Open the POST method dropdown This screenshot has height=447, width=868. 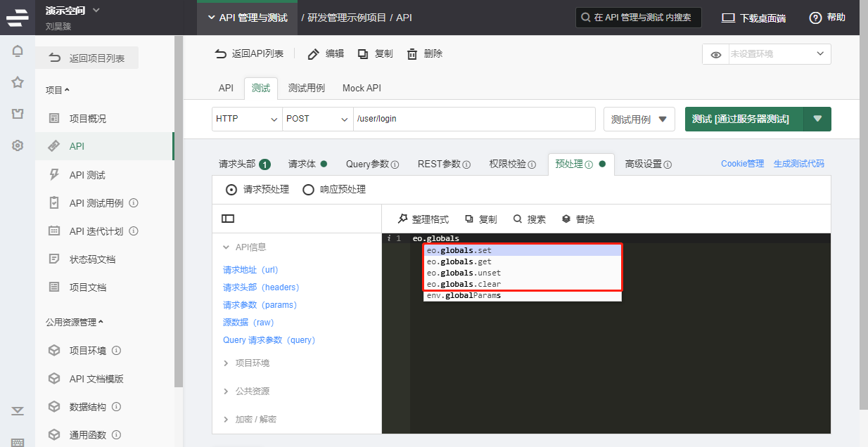pyautogui.click(x=317, y=119)
